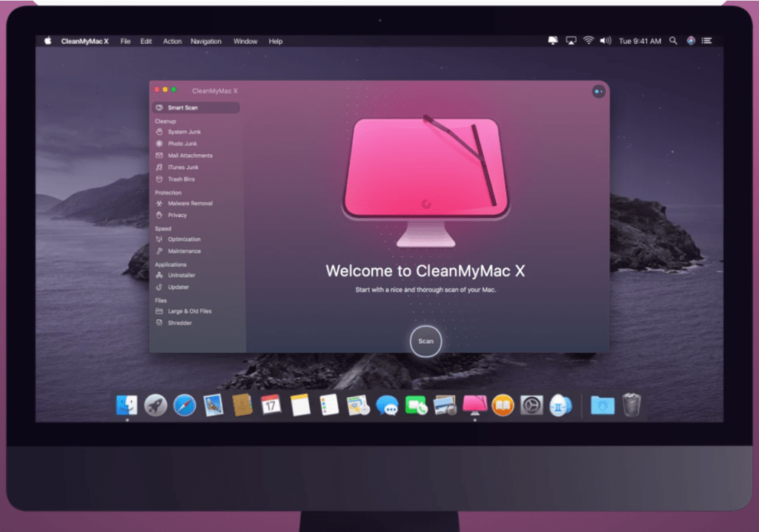Open Spotlight search in the menu bar
This screenshot has height=532, width=759.
672,41
